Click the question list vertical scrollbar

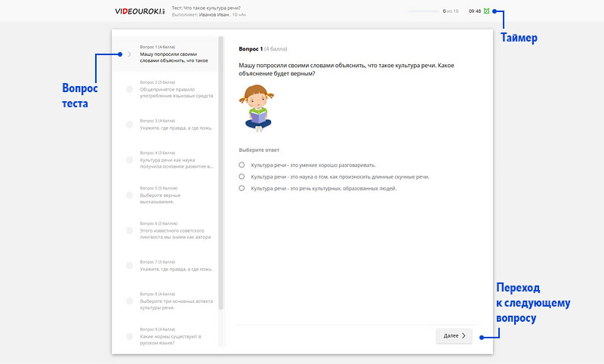(220, 173)
